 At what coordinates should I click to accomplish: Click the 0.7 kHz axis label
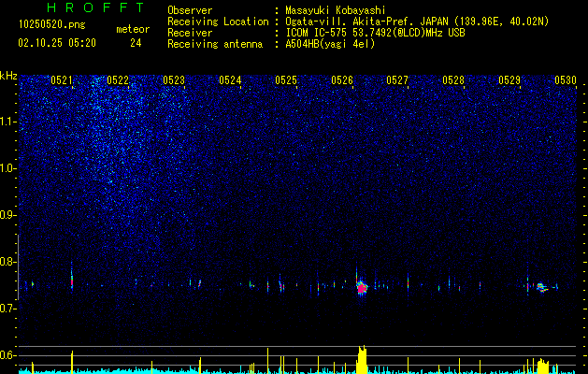(8, 309)
